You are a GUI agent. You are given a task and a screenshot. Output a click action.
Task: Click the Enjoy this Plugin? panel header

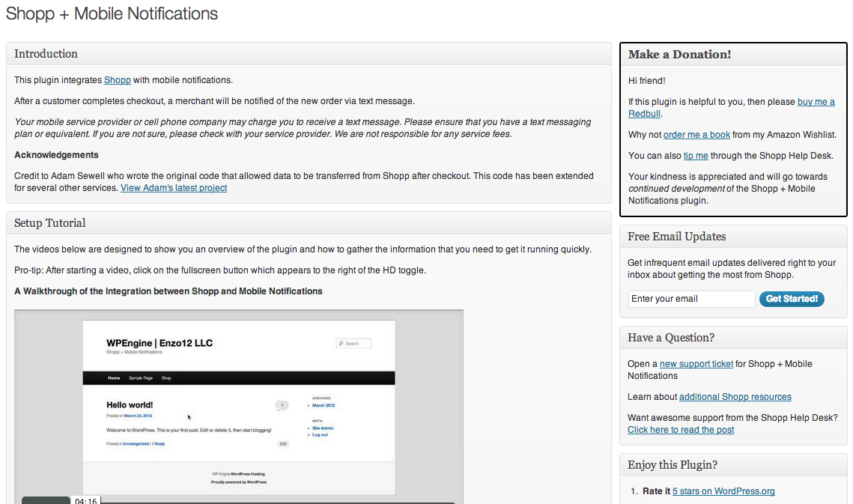click(733, 465)
